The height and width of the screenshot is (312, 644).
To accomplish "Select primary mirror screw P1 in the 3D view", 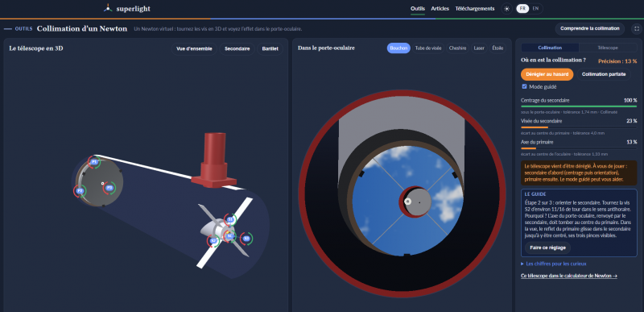I will click(93, 162).
